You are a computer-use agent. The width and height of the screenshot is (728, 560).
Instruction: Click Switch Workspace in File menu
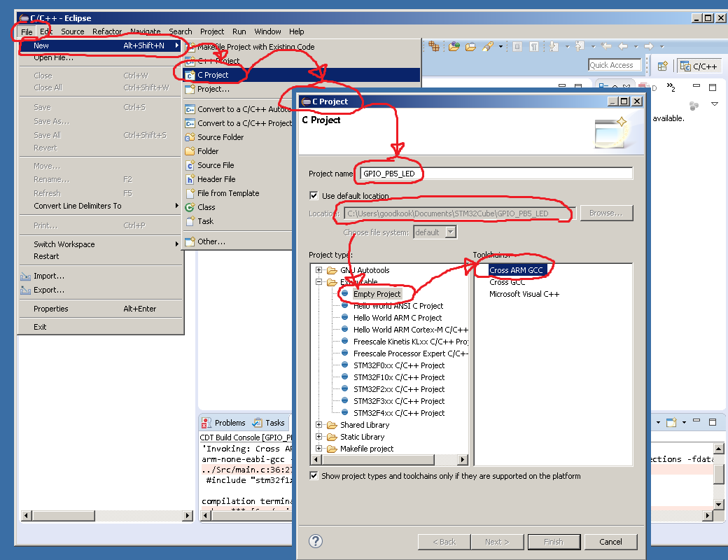101,244
